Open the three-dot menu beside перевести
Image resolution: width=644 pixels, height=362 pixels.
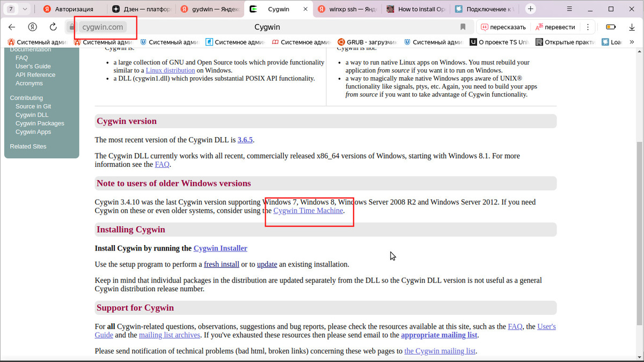588,27
